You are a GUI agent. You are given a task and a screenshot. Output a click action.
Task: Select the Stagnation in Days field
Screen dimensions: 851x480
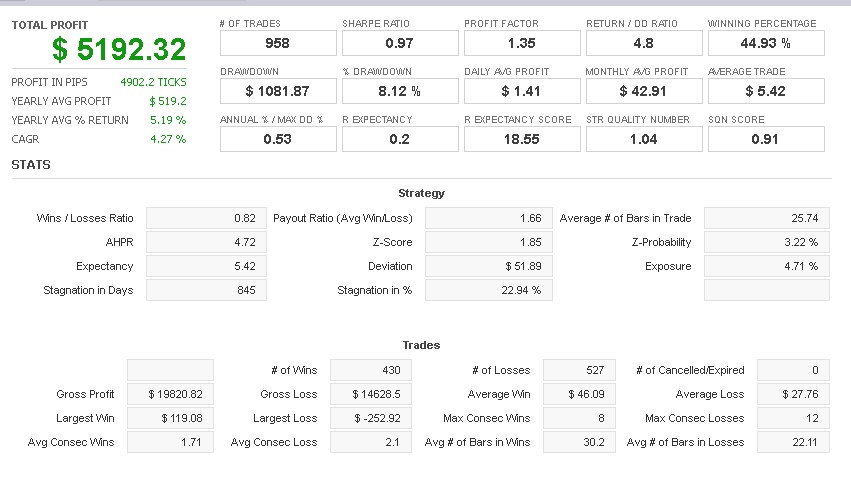pyautogui.click(x=207, y=290)
